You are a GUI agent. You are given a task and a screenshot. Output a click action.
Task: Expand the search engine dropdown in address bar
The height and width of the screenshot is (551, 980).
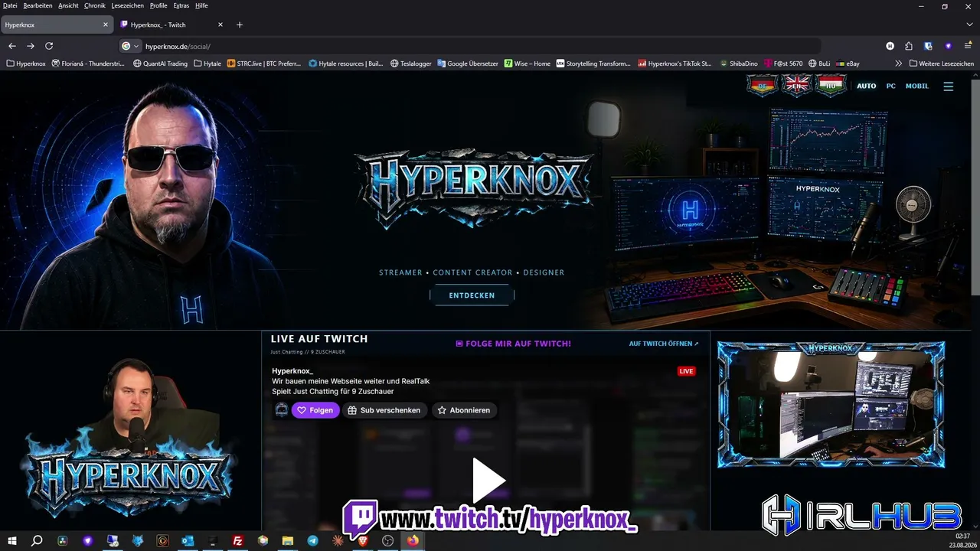[x=130, y=46]
